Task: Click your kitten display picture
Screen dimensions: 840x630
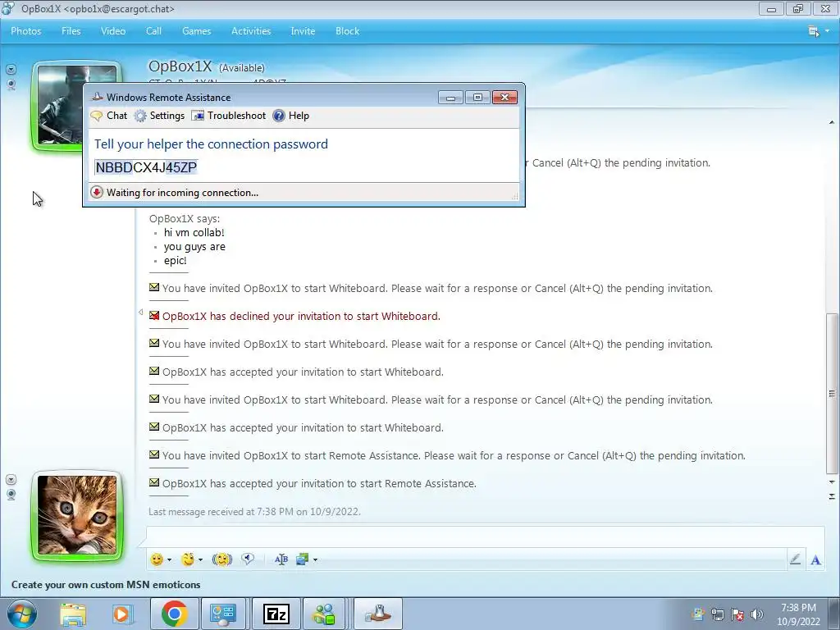Action: click(77, 515)
